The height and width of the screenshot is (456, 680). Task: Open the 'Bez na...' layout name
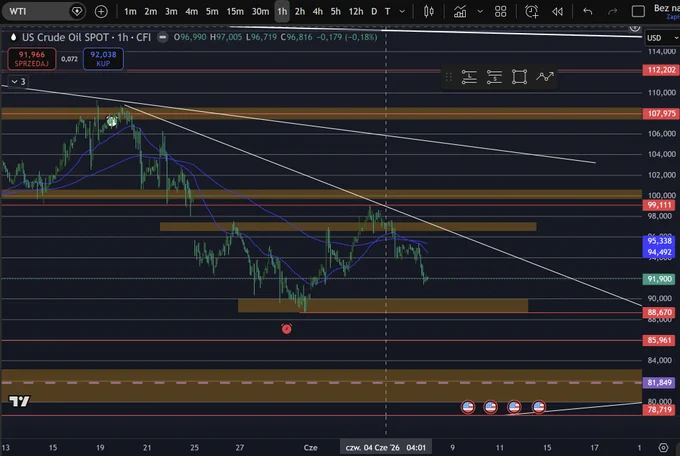(x=666, y=8)
